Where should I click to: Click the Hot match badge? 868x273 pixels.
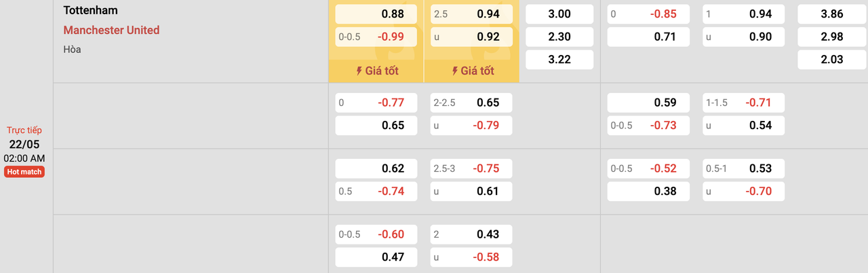pos(24,172)
